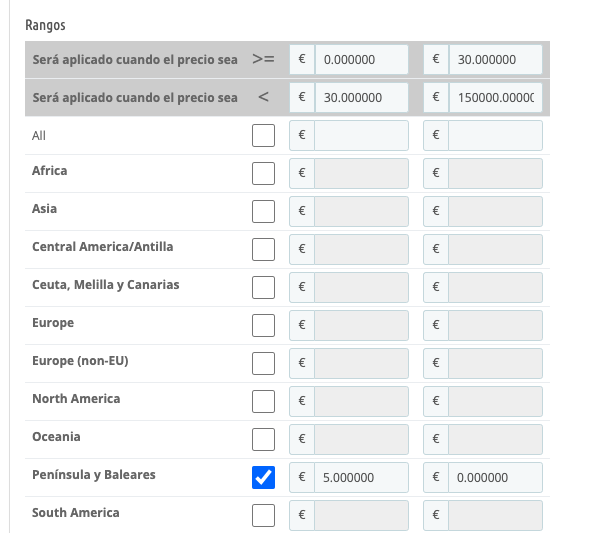Screen dimensions: 616x533
Task: Enable the Oceania zone checkbox
Action: click(263, 440)
